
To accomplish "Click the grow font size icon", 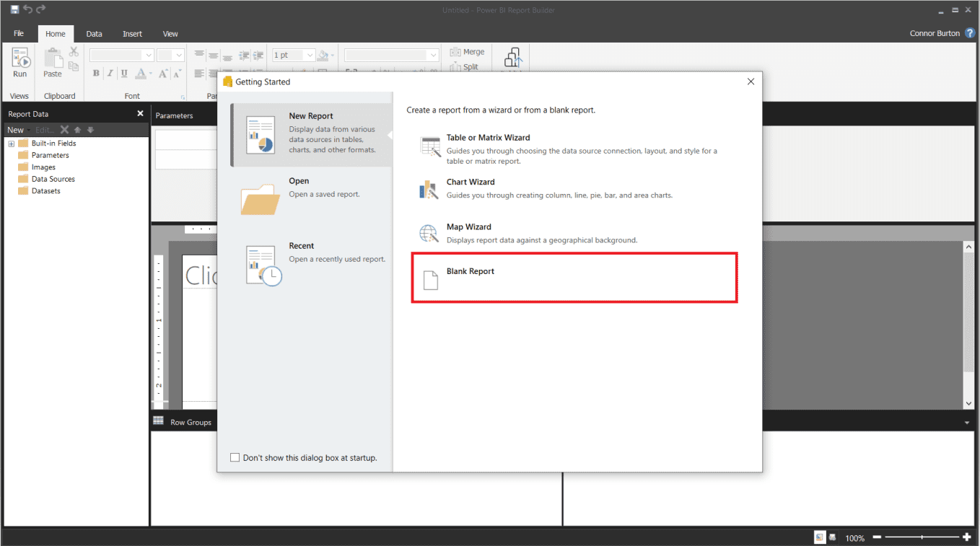I will point(163,74).
